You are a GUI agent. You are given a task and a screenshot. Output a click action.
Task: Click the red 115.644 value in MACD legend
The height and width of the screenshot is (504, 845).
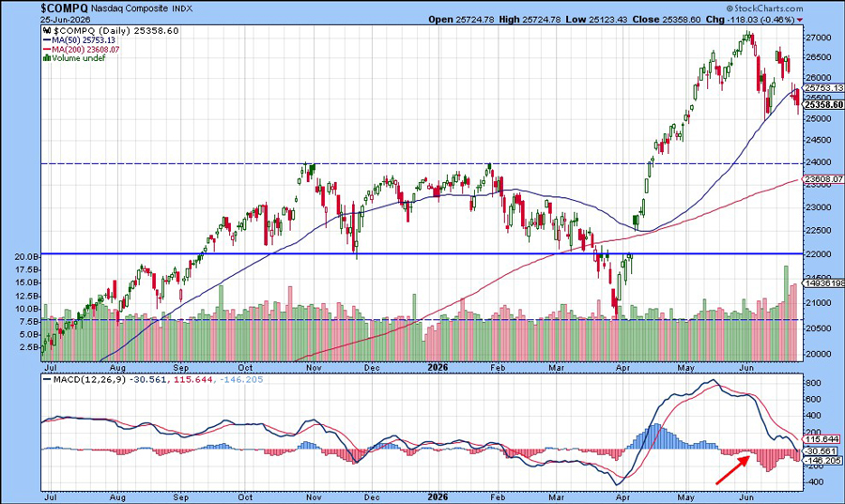click(192, 379)
